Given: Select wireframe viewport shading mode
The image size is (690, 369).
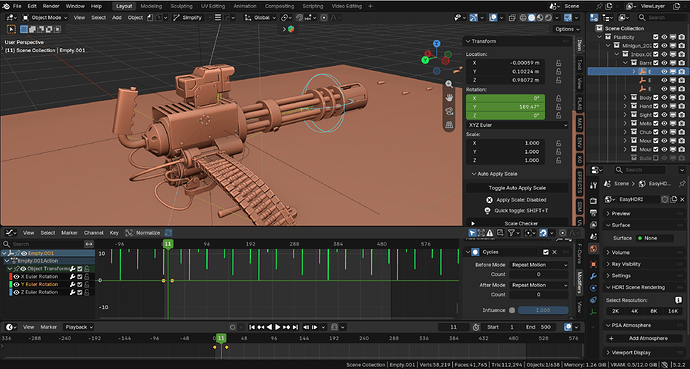Looking at the screenshot, I should point(523,18).
